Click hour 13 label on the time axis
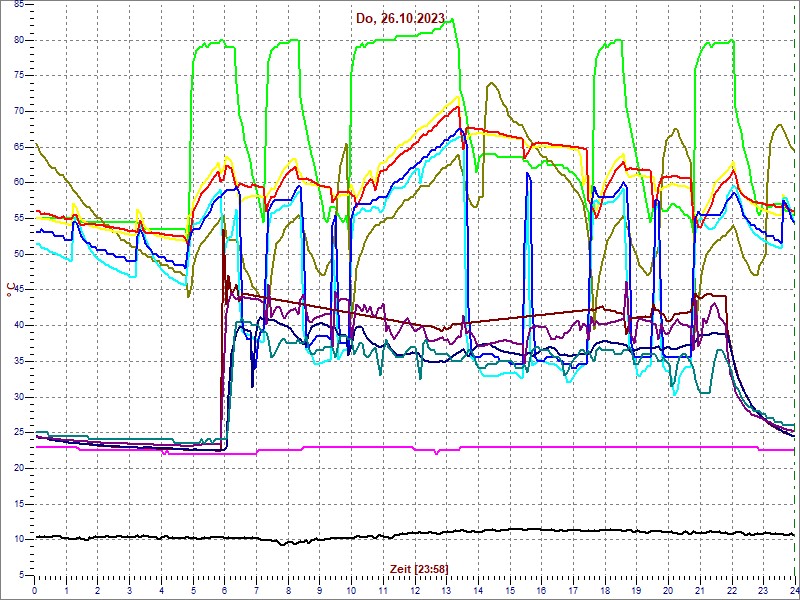 coord(446,590)
